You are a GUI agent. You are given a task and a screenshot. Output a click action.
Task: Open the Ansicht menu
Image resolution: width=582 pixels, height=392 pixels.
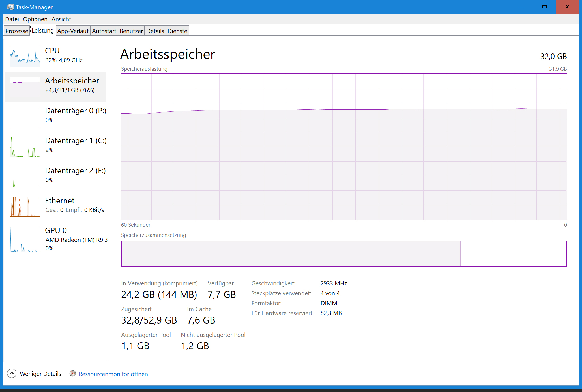tap(61, 19)
